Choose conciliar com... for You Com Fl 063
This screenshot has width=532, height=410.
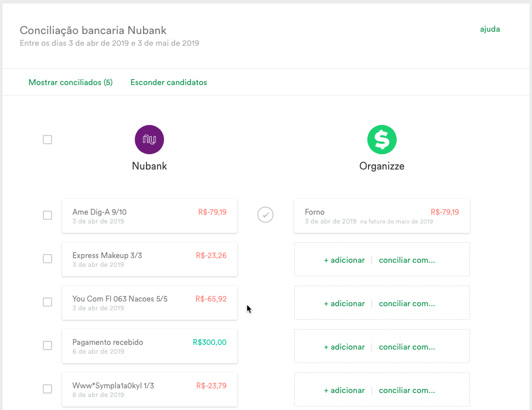coord(407,304)
